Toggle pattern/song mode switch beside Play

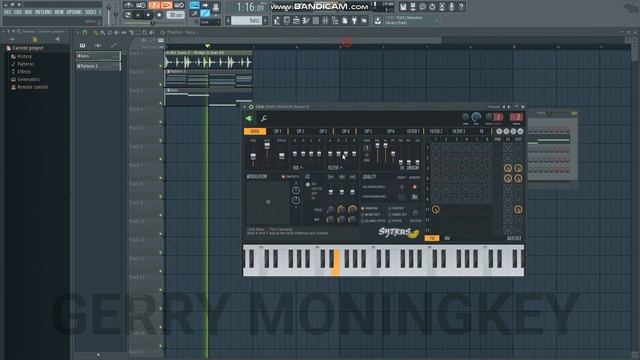coord(128,15)
